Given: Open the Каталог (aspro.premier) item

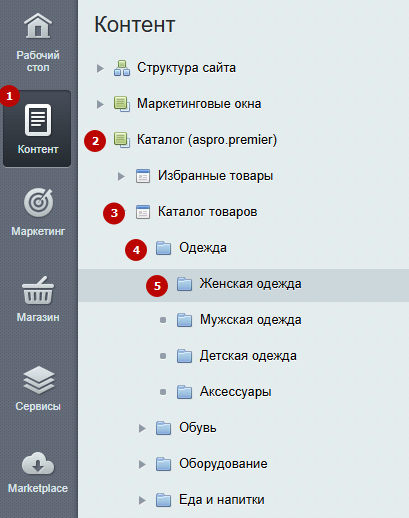Looking at the screenshot, I should tap(207, 140).
